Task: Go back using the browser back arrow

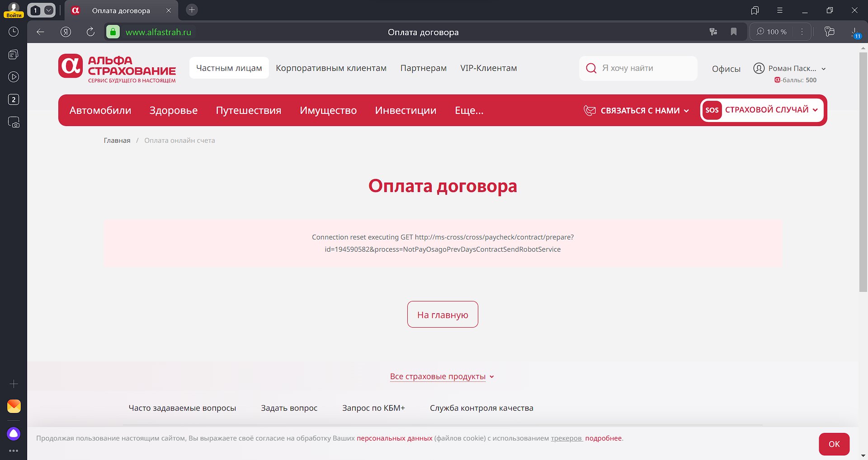Action: (41, 32)
